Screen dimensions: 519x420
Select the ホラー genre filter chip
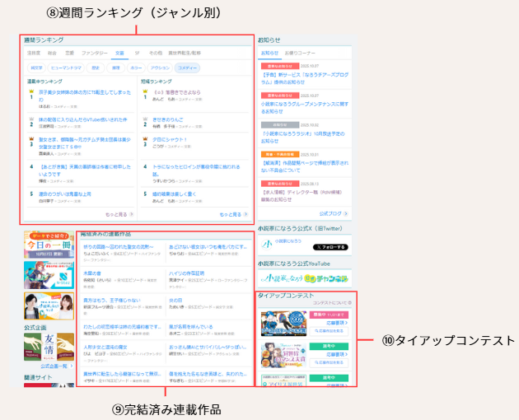click(x=135, y=68)
